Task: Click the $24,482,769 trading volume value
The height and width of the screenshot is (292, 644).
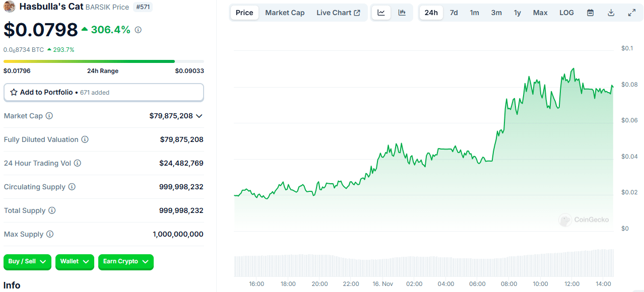Action: (181, 163)
